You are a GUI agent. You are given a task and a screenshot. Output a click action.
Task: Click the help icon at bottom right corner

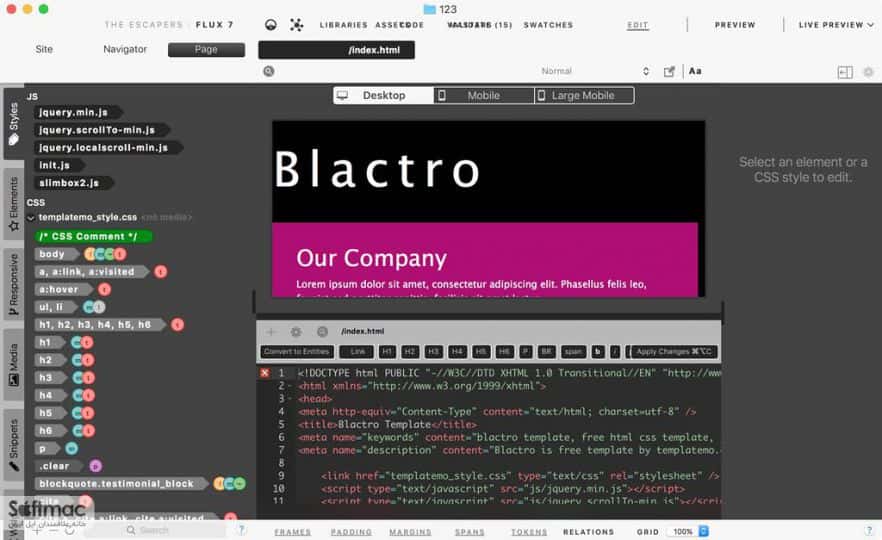click(869, 530)
